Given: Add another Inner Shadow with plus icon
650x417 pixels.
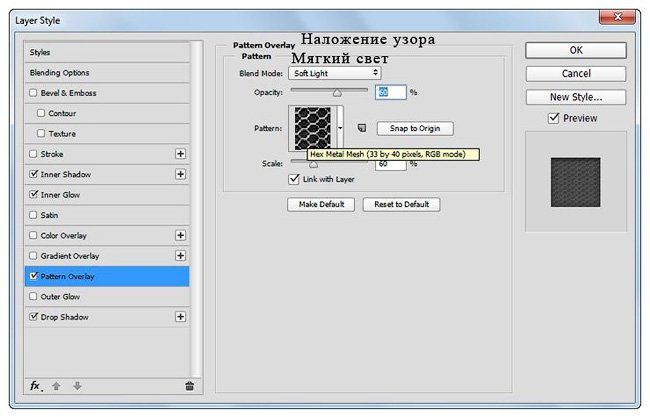Looking at the screenshot, I should coord(181,174).
